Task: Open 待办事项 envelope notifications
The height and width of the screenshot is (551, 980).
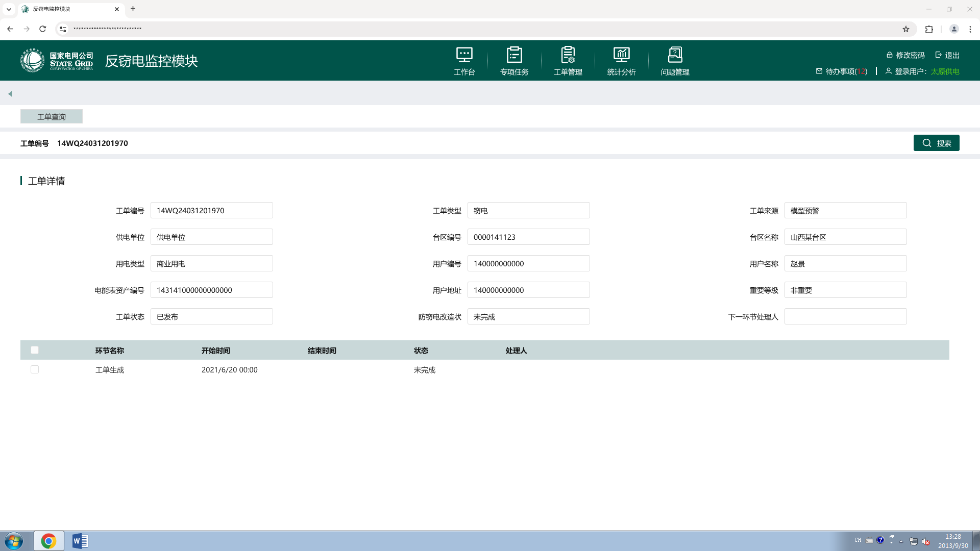Action: (819, 71)
